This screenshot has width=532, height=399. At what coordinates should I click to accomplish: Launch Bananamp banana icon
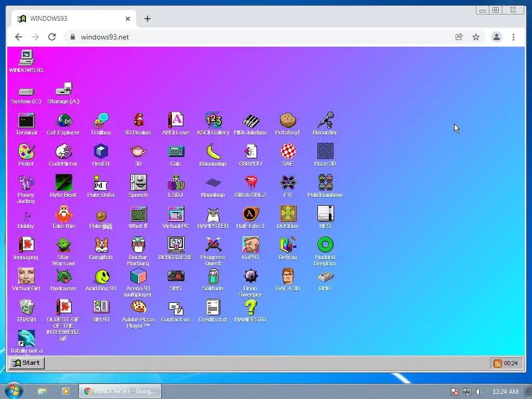[x=213, y=152]
